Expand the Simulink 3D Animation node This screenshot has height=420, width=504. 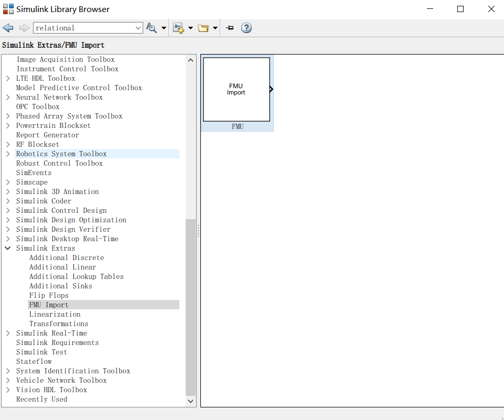point(8,192)
